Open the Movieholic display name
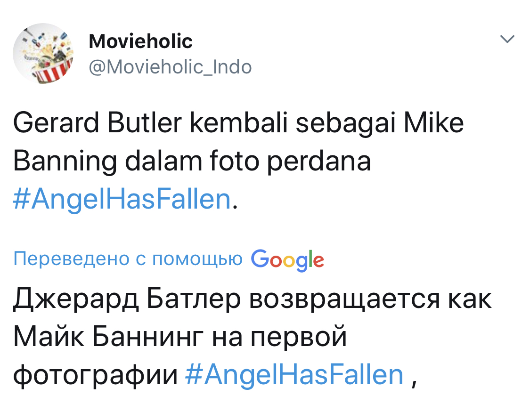Screen dimensions: 530x420 click(x=140, y=42)
